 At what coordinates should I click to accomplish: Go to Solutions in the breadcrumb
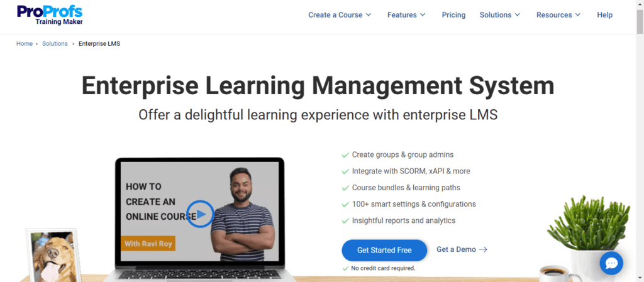(x=55, y=43)
